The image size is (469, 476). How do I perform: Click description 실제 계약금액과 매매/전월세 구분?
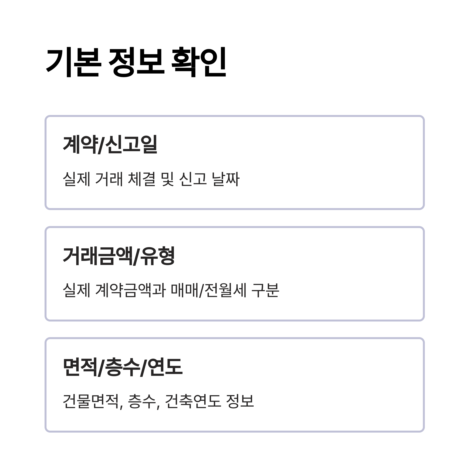[x=171, y=290]
